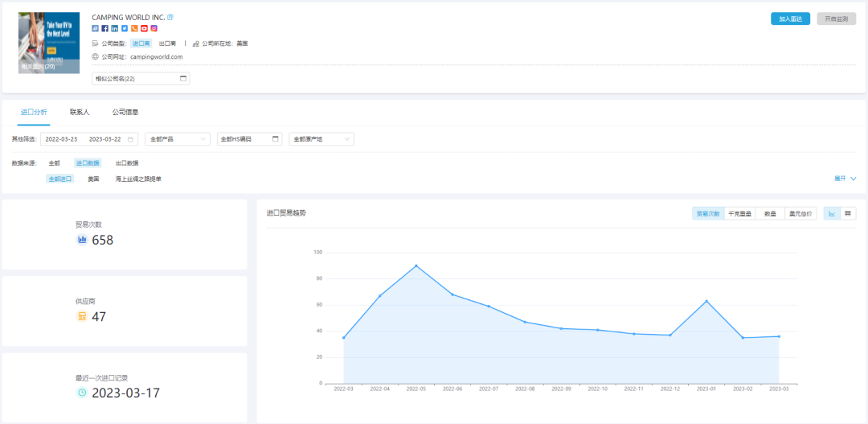Switch chart to line graph view icon
Viewport: 868px width, 424px height.
[x=832, y=214]
